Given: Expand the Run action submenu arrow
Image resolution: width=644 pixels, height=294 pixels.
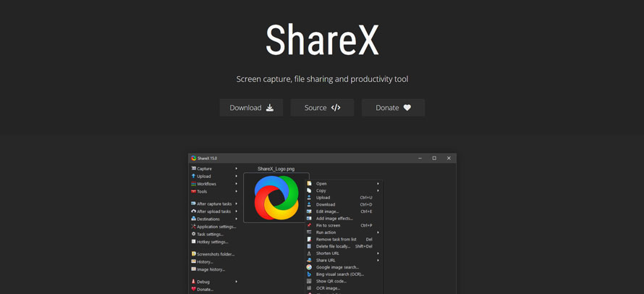Looking at the screenshot, I should [x=378, y=232].
